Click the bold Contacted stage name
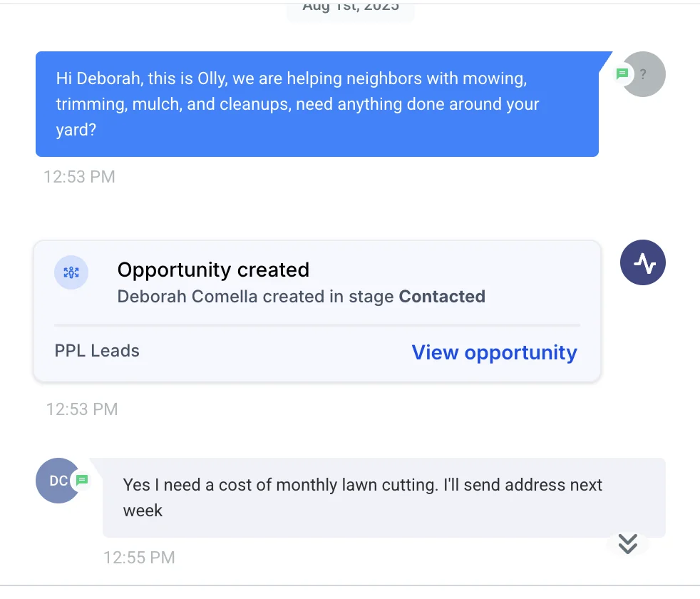 [x=442, y=297]
